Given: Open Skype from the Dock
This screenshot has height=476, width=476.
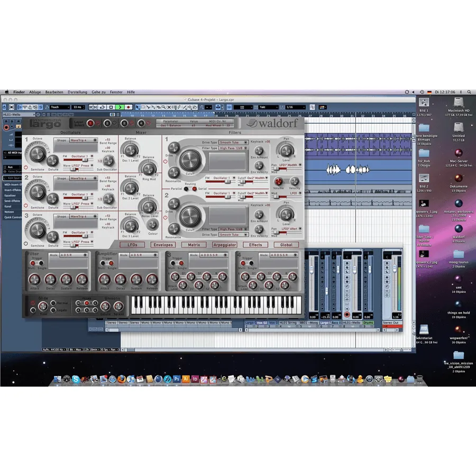Looking at the screenshot, I should click(76, 379).
